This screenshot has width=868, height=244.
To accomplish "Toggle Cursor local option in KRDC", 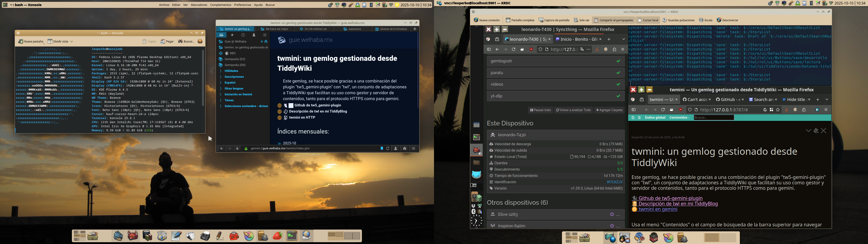I will tap(648, 20).
